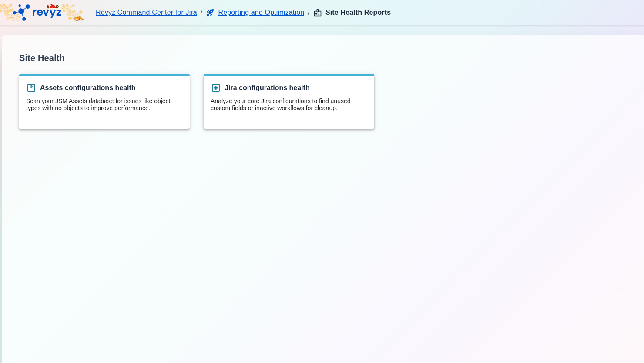Click the blue top border of Assets card

[x=104, y=75]
